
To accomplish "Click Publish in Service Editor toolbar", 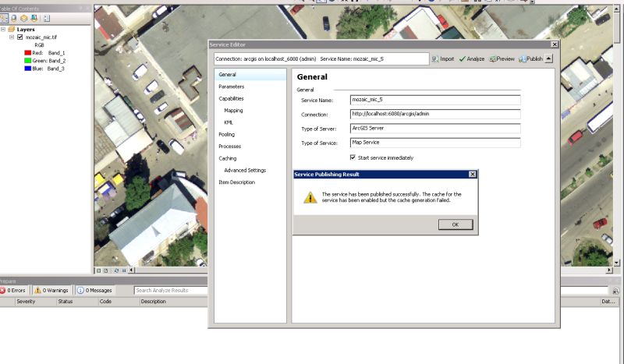I will tap(530, 59).
